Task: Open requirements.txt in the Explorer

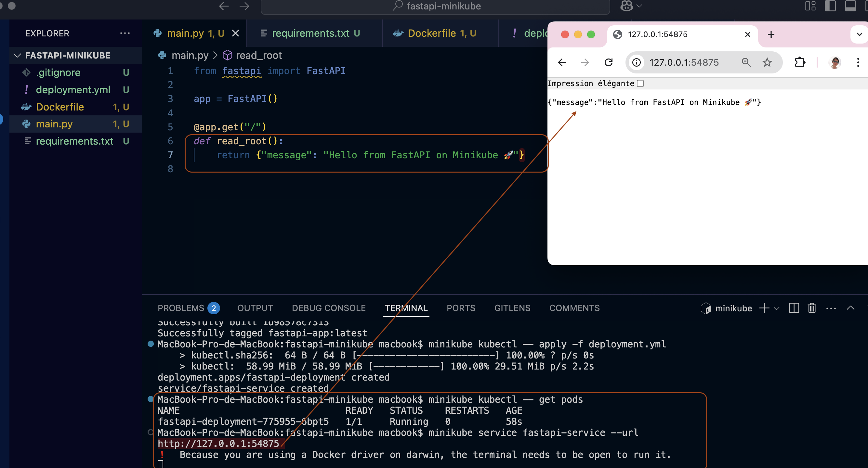Action: click(75, 141)
